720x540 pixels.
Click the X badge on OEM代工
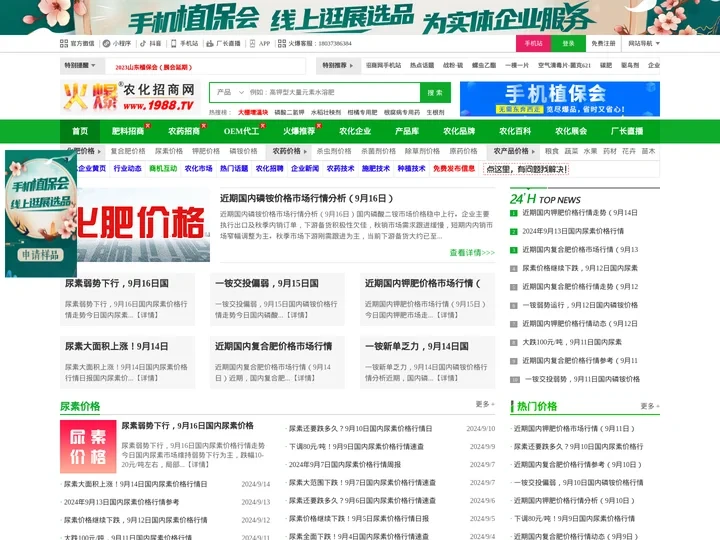(263, 125)
